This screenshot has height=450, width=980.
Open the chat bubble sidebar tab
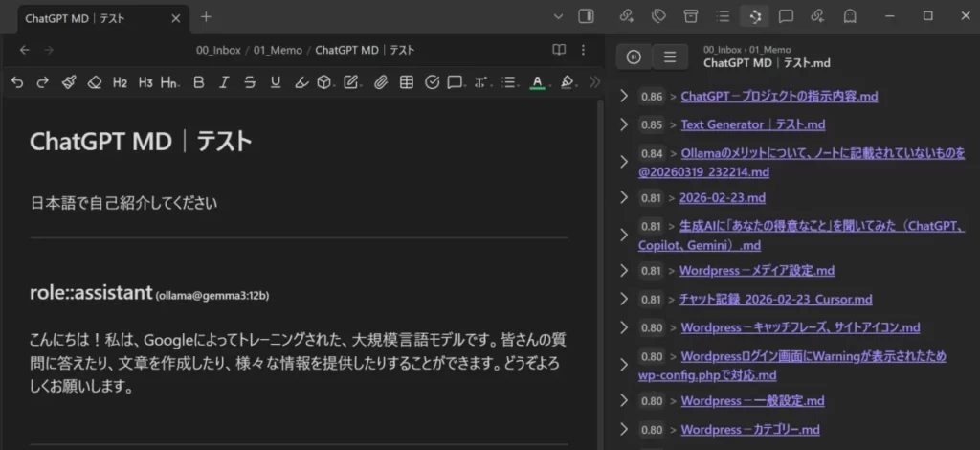pos(787,16)
